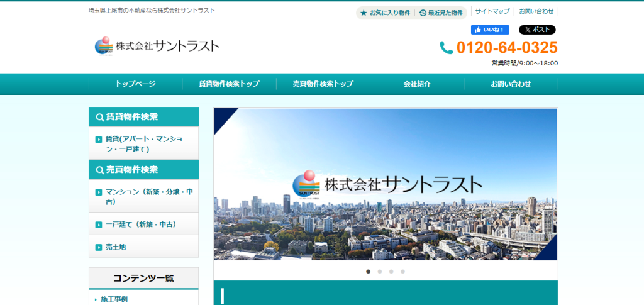
Task: Click the clock icon for 最近見た物件
Action: (423, 13)
